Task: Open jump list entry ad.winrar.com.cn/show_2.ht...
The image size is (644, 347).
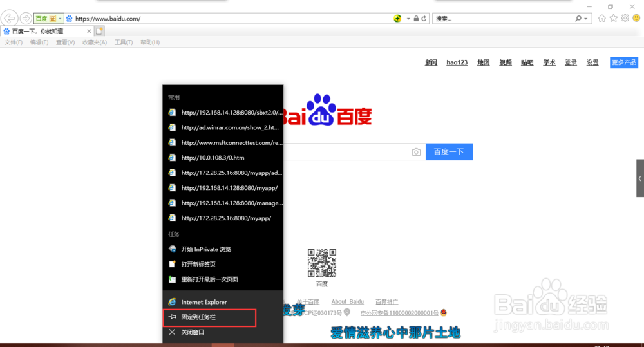Action: (223, 127)
